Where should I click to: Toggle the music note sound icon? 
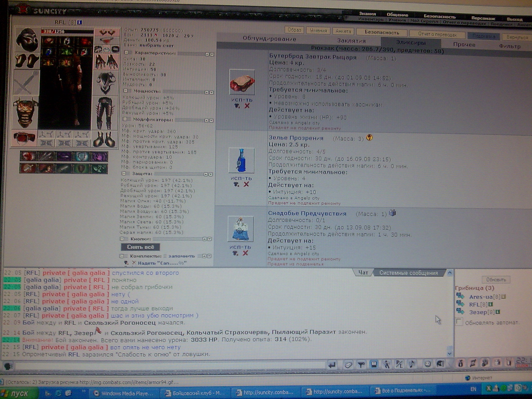[x=412, y=364]
